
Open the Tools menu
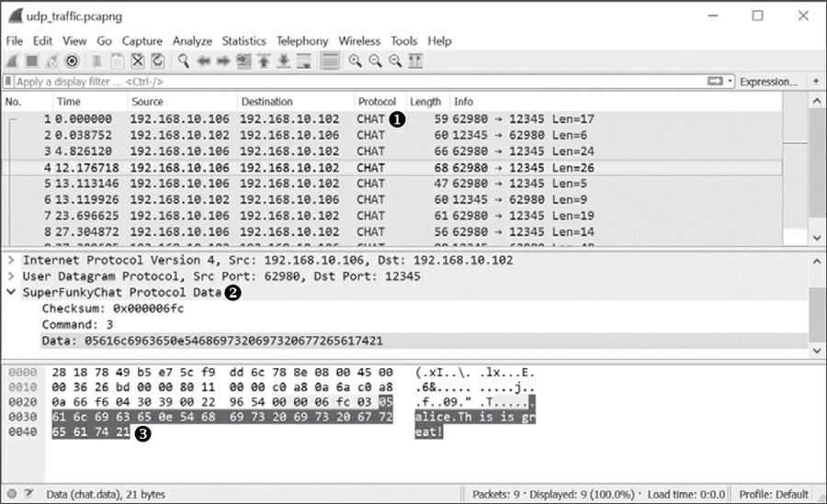pos(403,41)
